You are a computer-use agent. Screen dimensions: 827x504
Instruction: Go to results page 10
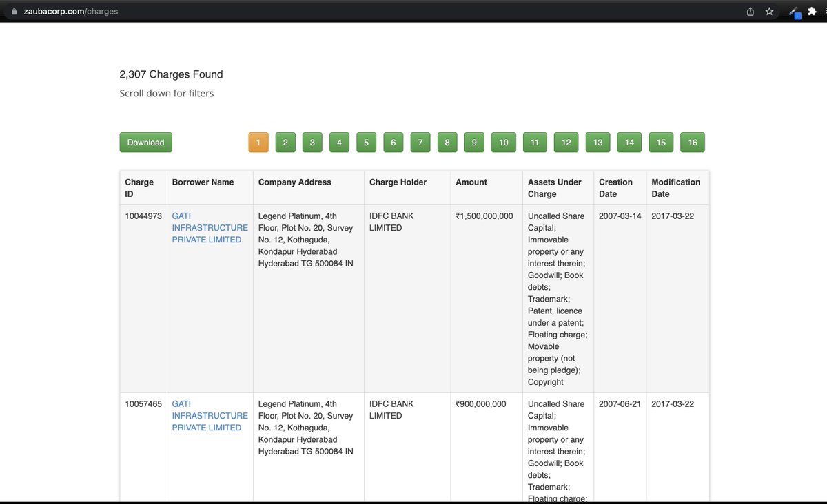(504, 142)
